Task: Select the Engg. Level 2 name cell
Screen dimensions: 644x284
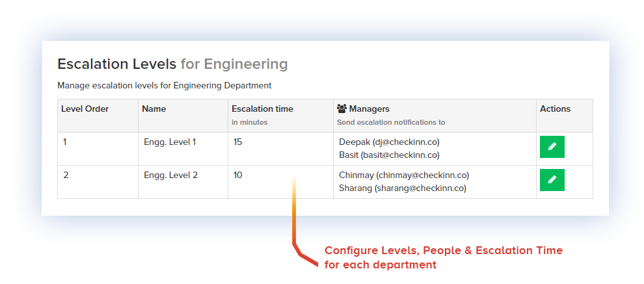Action: point(170,175)
